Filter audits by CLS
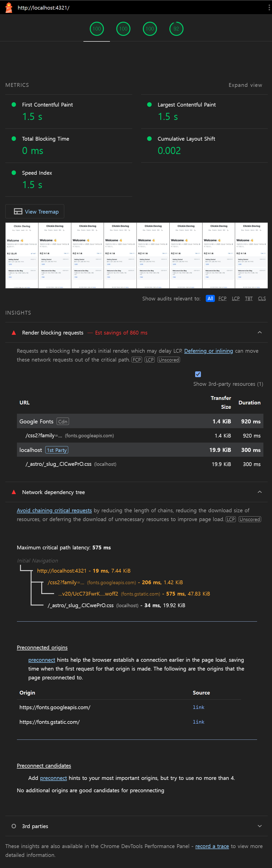Image resolution: width=272 pixels, height=868 pixels. pos(262,298)
